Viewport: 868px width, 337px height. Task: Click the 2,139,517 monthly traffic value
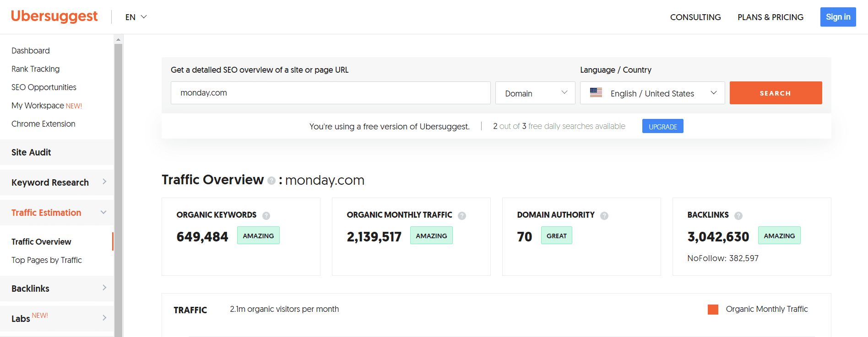(374, 237)
